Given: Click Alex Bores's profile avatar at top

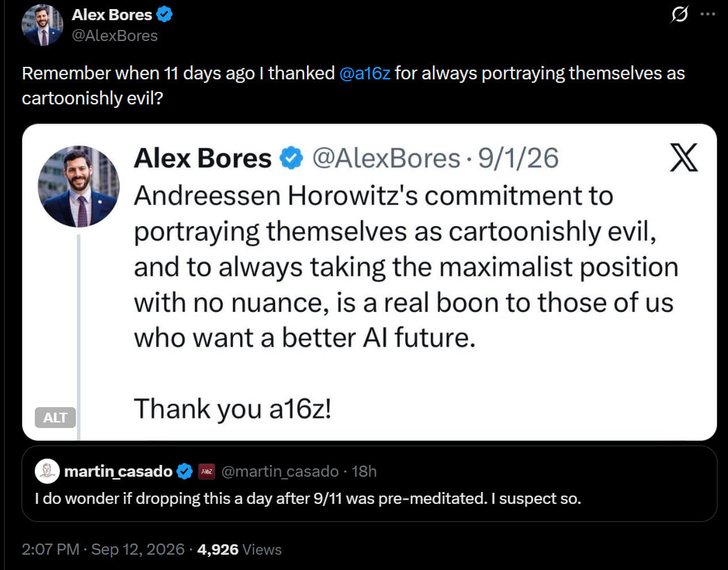Looking at the screenshot, I should [42, 25].
